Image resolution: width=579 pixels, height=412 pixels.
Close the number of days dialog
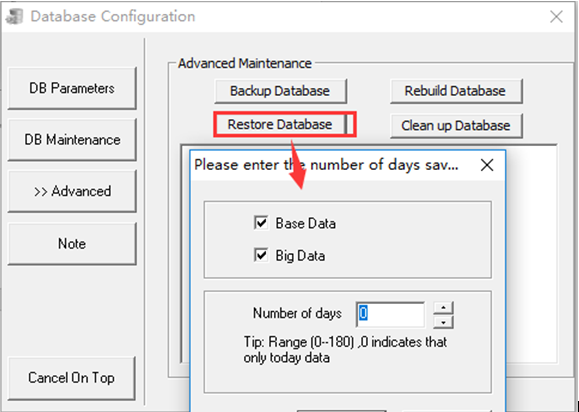(x=487, y=165)
